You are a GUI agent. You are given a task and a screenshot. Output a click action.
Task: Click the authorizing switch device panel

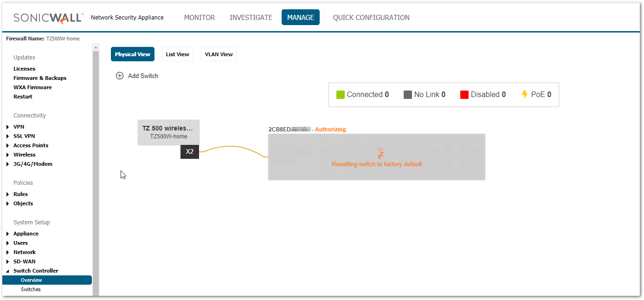pyautogui.click(x=376, y=157)
